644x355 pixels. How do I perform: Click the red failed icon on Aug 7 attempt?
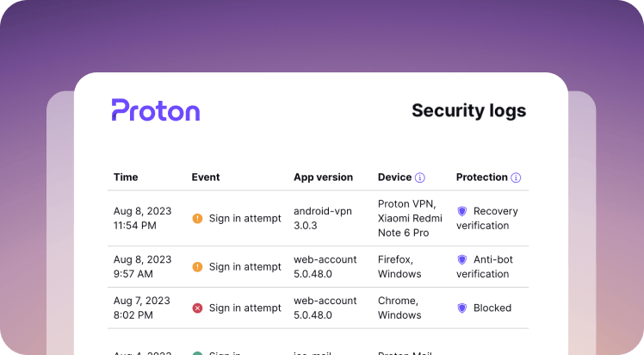point(198,308)
